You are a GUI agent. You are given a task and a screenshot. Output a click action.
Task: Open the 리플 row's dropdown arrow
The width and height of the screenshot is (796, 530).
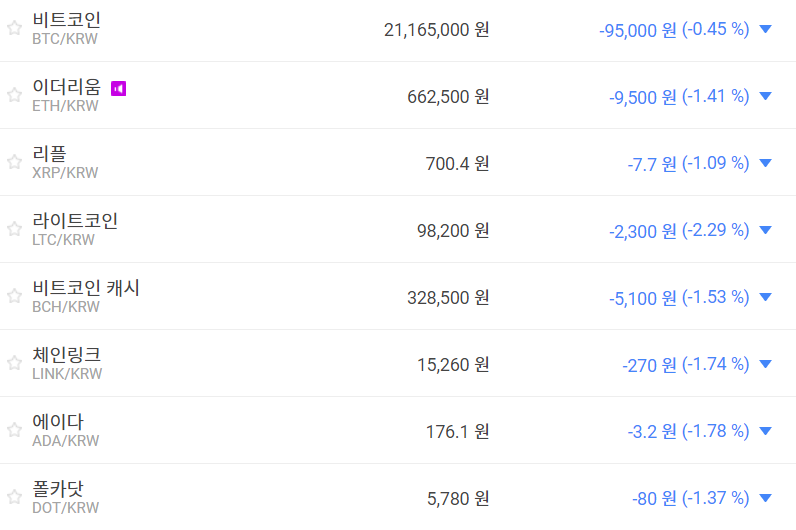point(766,163)
